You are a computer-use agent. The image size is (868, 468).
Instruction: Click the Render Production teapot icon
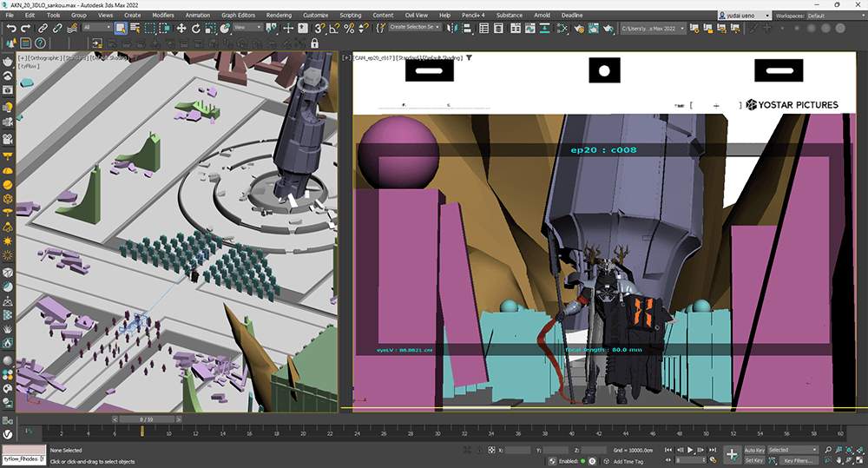coord(608,28)
